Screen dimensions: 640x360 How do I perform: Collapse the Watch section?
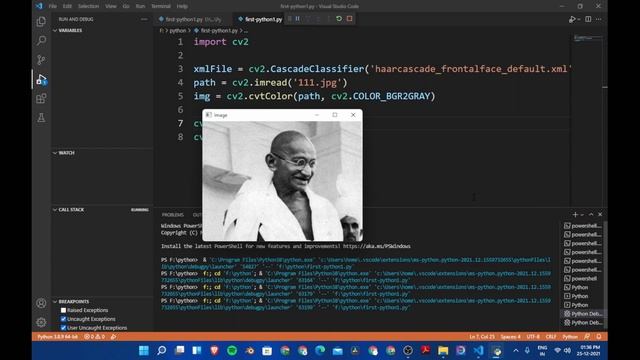(55, 153)
